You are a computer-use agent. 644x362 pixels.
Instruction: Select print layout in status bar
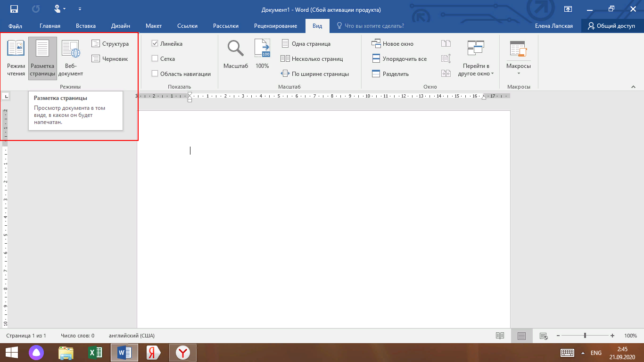[x=521, y=336]
